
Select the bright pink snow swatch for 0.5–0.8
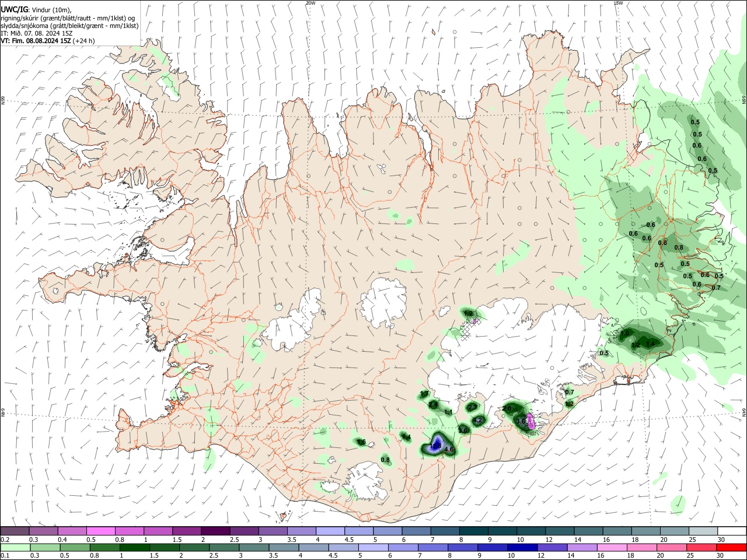tap(101, 531)
